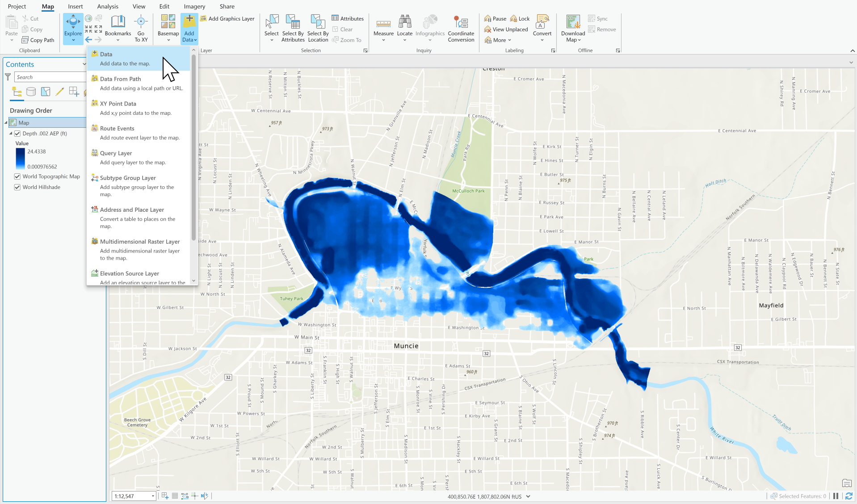Toggle World Hillshade layer visibility
Viewport: 857px width, 504px height.
click(17, 187)
